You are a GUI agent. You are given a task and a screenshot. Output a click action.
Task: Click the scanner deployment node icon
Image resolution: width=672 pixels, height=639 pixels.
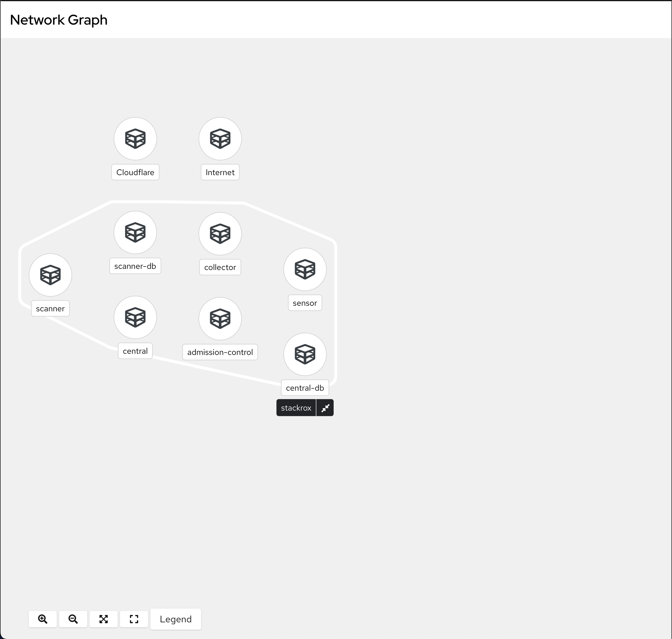[x=50, y=275]
